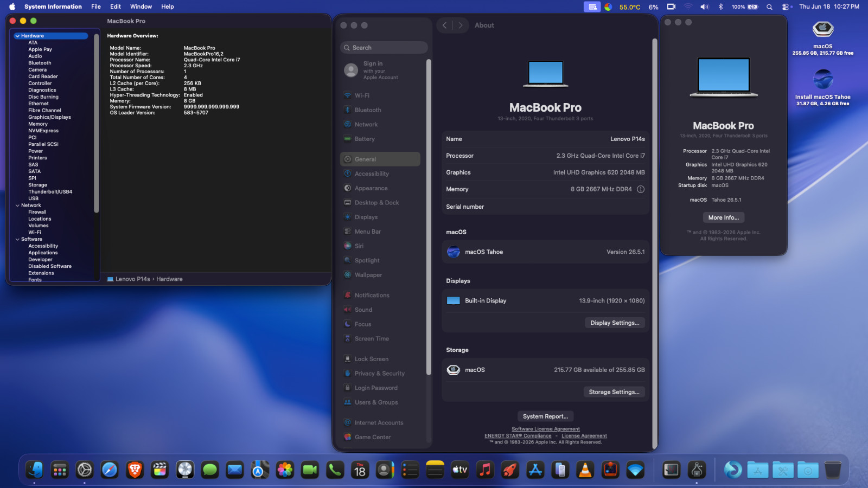Image resolution: width=868 pixels, height=488 pixels.
Task: Click Sign in with Apple Account
Action: pyautogui.click(x=380, y=70)
